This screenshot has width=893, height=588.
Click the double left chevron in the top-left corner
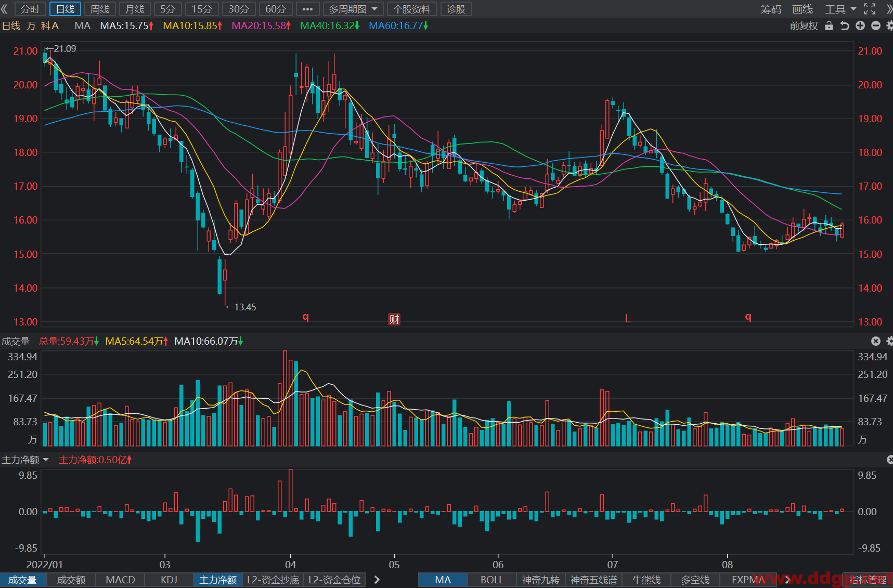[x=5, y=9]
